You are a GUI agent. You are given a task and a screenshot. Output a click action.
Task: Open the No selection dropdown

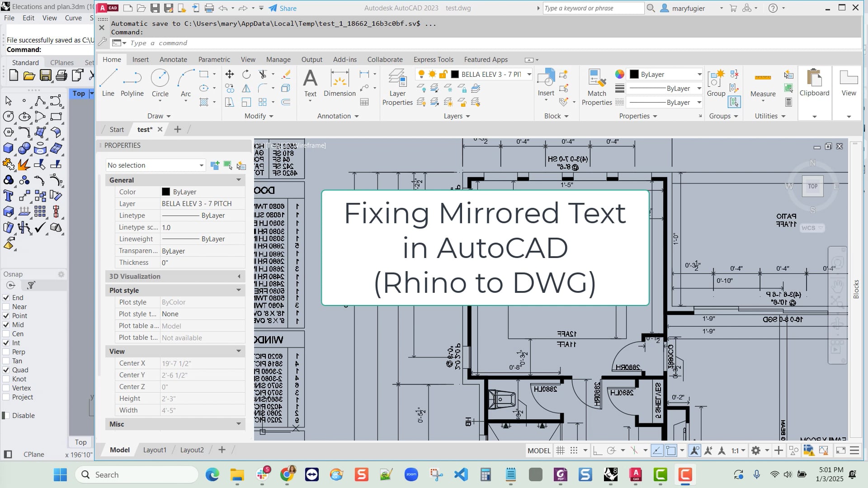156,165
